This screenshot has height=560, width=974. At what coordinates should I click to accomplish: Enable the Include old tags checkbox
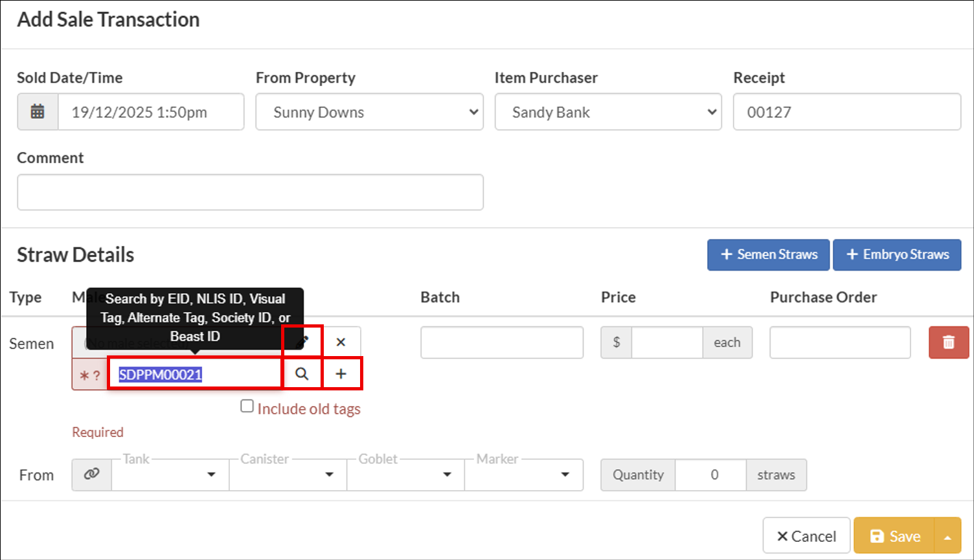247,407
